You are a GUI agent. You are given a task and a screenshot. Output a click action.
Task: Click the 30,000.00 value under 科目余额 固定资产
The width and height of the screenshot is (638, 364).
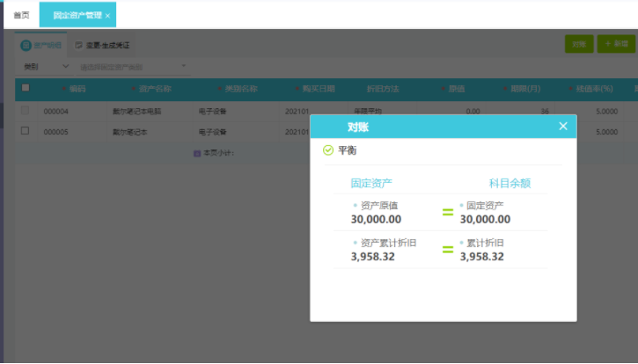(x=485, y=219)
